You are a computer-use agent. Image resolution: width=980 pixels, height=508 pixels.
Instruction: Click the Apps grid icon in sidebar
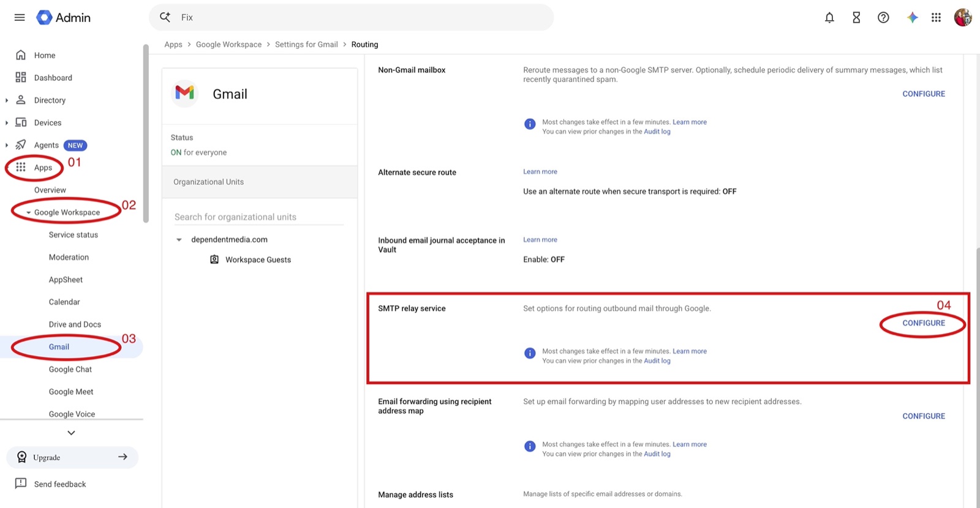pos(21,167)
